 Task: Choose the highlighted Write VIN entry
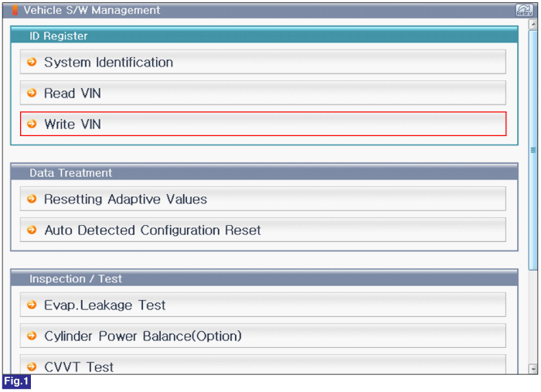pos(263,124)
